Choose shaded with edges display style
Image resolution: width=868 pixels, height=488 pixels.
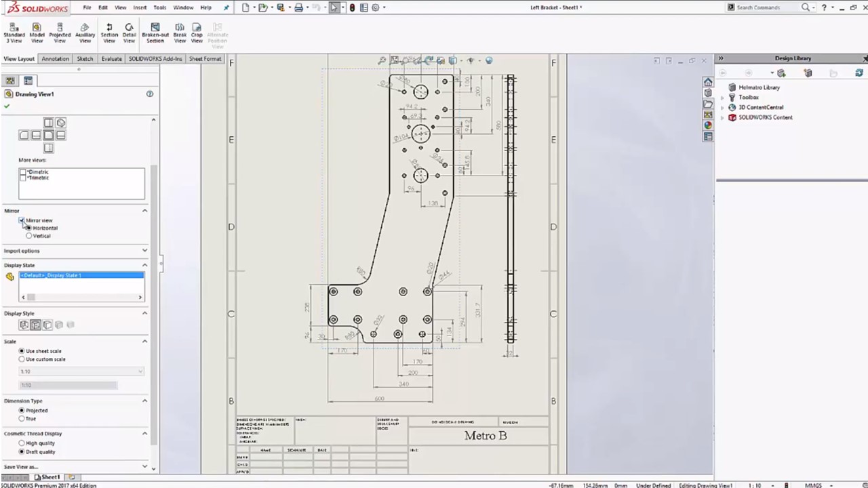(59, 325)
